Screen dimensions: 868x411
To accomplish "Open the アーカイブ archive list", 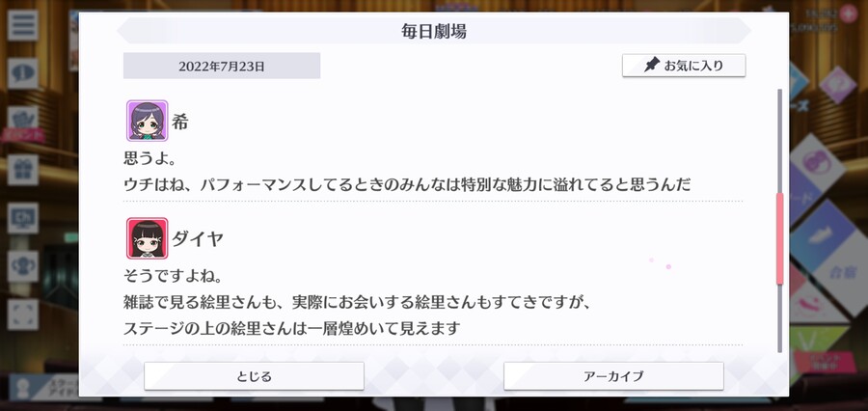I will click(613, 376).
